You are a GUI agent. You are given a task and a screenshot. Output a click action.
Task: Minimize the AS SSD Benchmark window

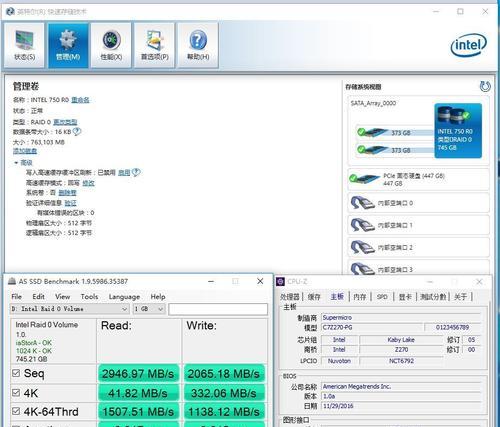tap(211, 281)
